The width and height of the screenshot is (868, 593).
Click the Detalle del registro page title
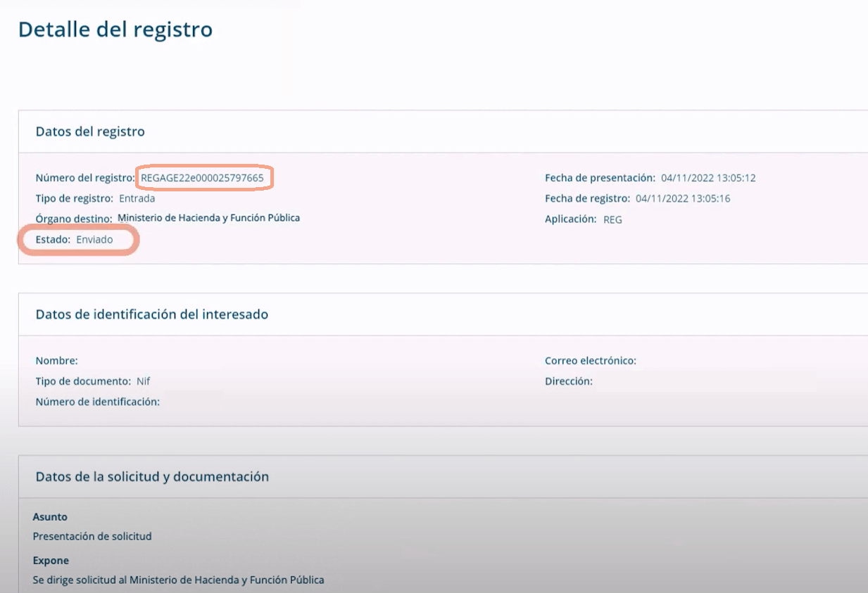(x=115, y=30)
